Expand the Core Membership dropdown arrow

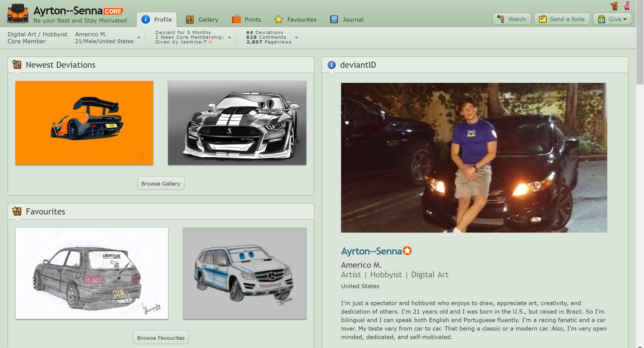[x=229, y=38]
